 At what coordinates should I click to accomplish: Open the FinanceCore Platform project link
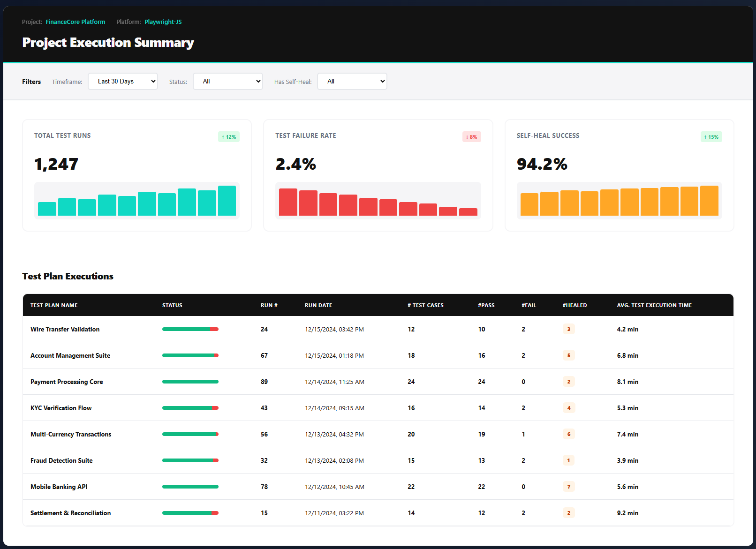[75, 22]
